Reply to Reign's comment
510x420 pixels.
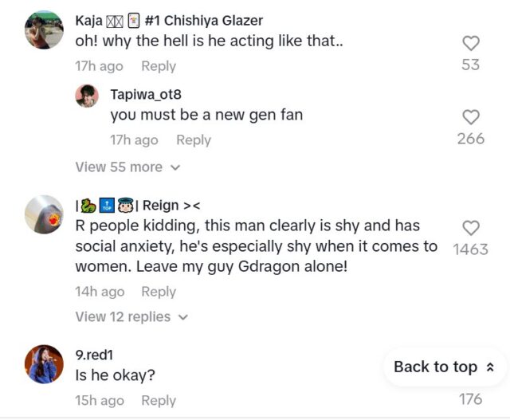click(x=159, y=292)
